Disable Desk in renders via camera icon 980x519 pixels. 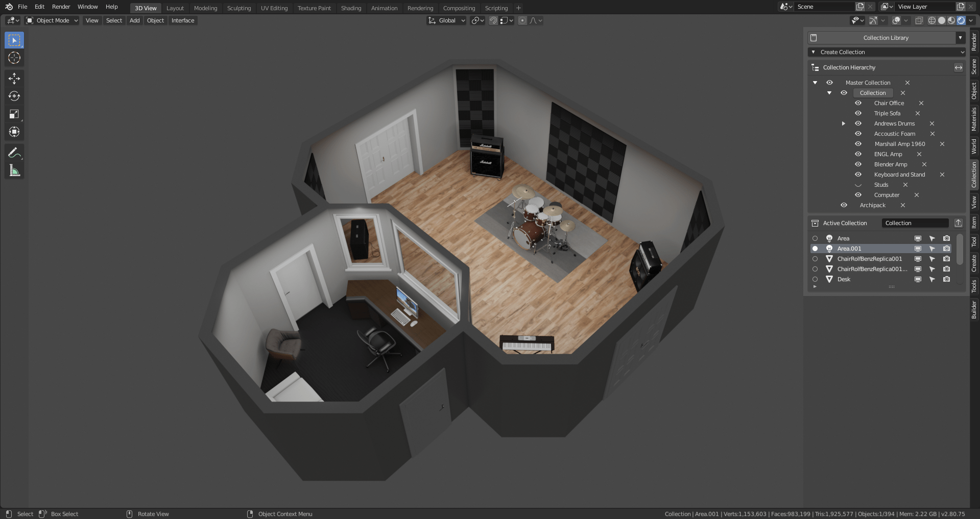(946, 279)
